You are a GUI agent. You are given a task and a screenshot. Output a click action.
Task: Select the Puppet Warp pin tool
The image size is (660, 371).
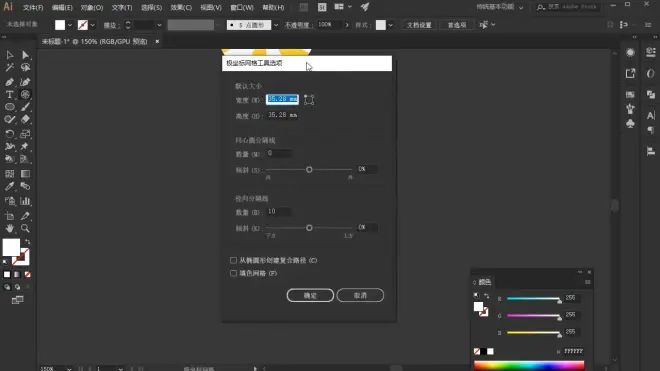tap(25, 147)
